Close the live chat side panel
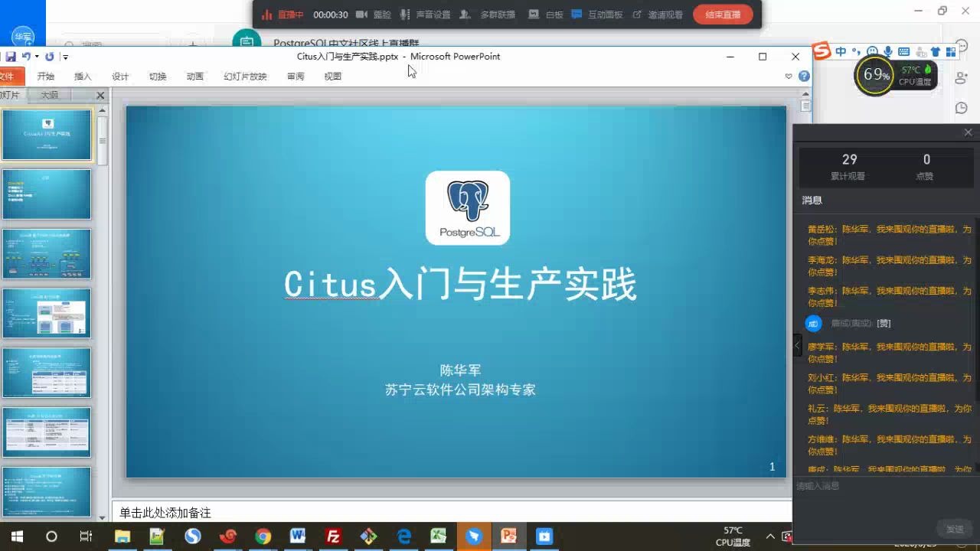 968,132
